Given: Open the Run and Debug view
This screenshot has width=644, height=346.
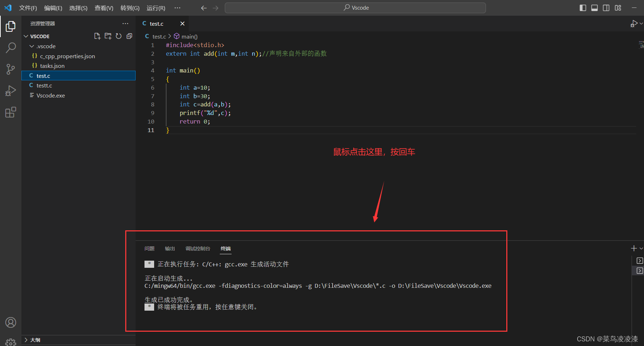Looking at the screenshot, I should coord(11,91).
